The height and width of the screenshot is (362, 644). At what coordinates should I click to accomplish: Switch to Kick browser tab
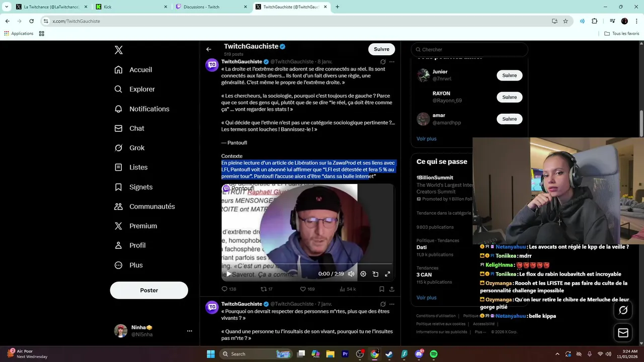(x=132, y=7)
